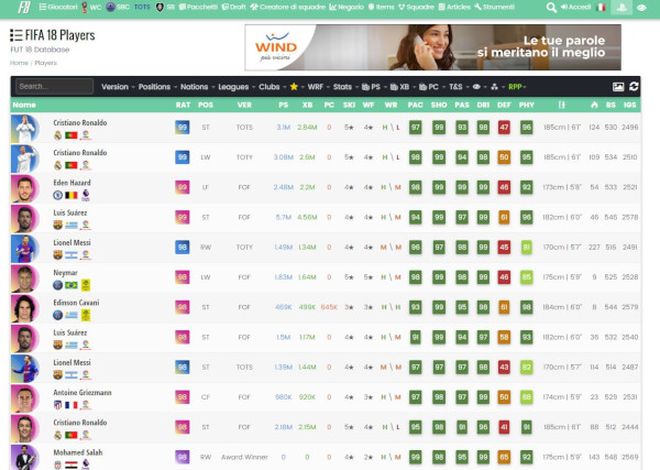Click the Liverpool badge under Mohamed Salah
This screenshot has width=660, height=470.
pyautogui.click(x=58, y=465)
